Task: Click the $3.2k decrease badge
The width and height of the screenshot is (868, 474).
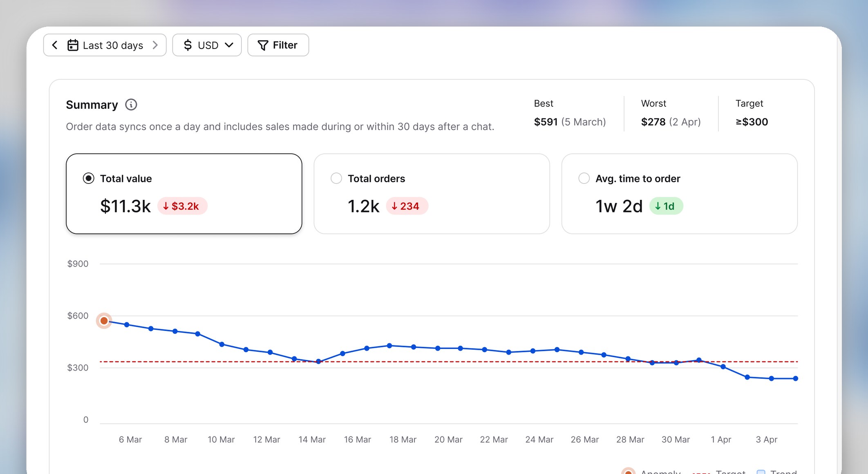Action: 182,206
